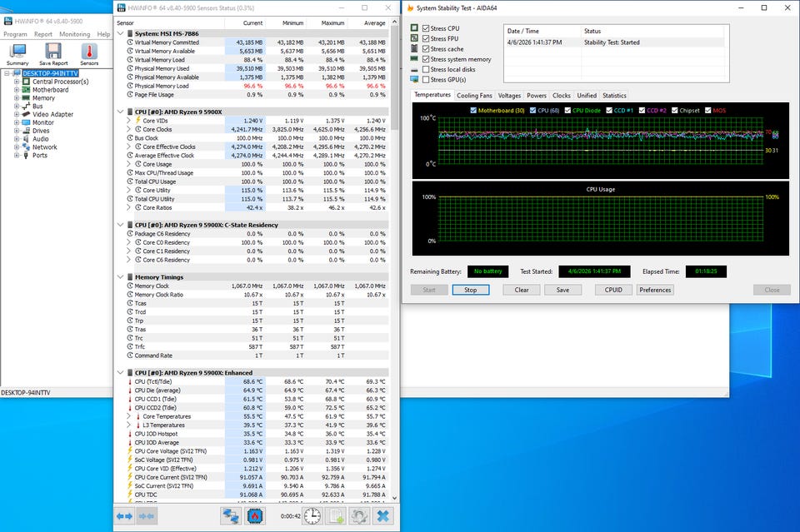Click the red flame chip icon
This screenshot has width=800, height=532.
click(255, 516)
